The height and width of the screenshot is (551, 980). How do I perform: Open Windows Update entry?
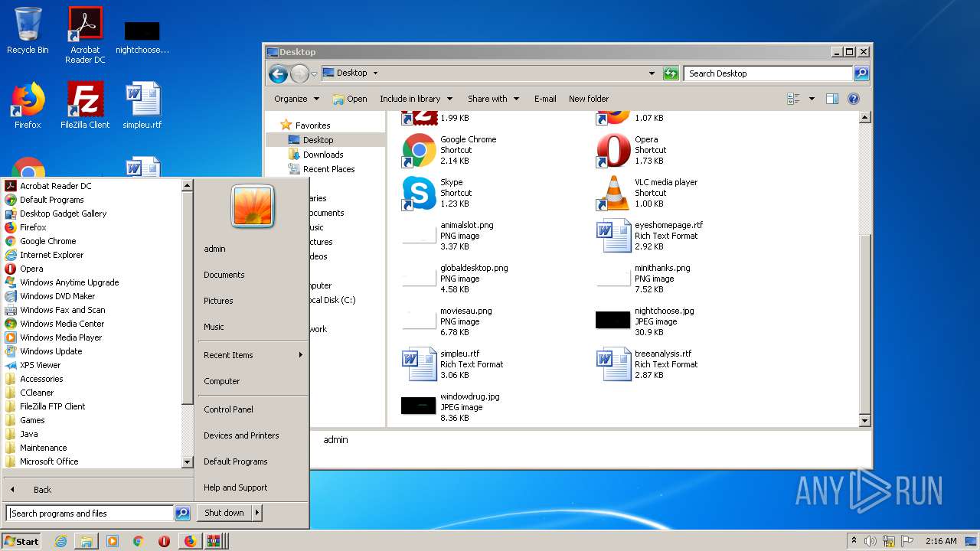pos(51,351)
